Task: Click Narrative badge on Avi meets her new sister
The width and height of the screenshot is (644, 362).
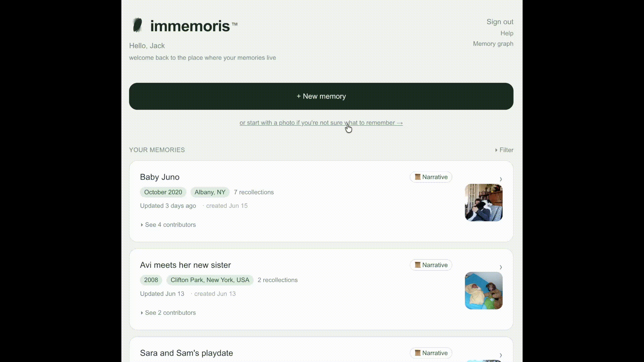Action: tap(431, 265)
